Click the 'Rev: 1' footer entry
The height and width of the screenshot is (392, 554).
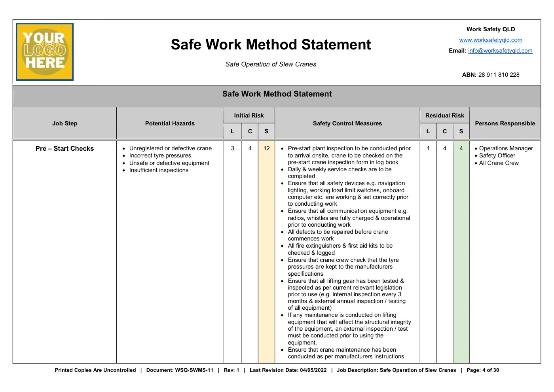[231, 370]
